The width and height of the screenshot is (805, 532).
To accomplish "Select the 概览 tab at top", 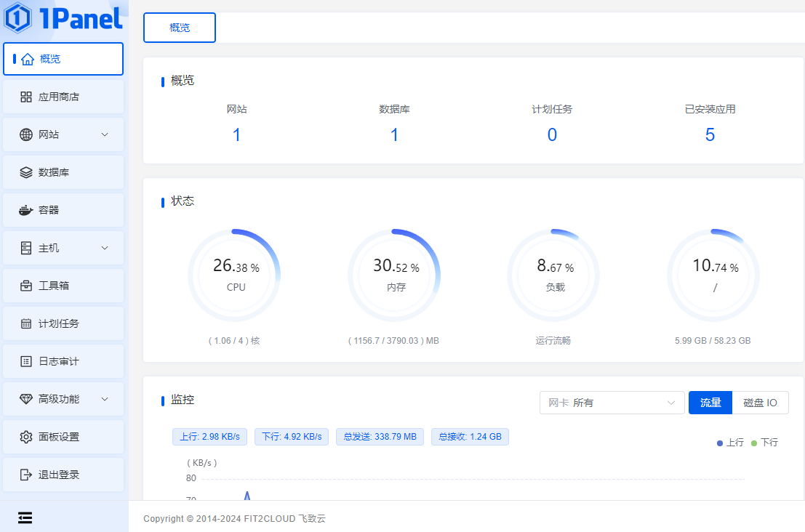I will click(x=180, y=28).
